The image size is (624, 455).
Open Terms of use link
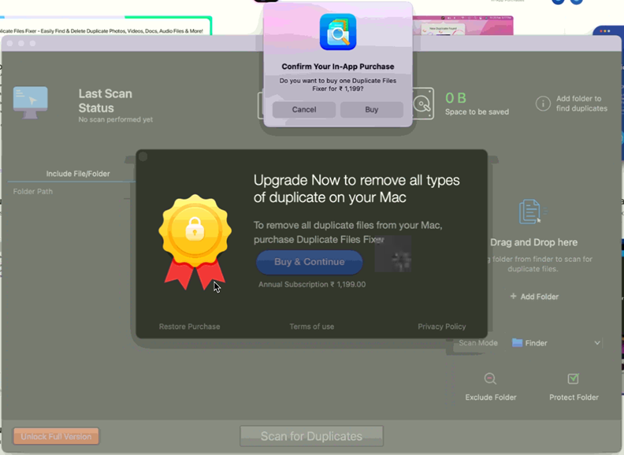pos(312,326)
